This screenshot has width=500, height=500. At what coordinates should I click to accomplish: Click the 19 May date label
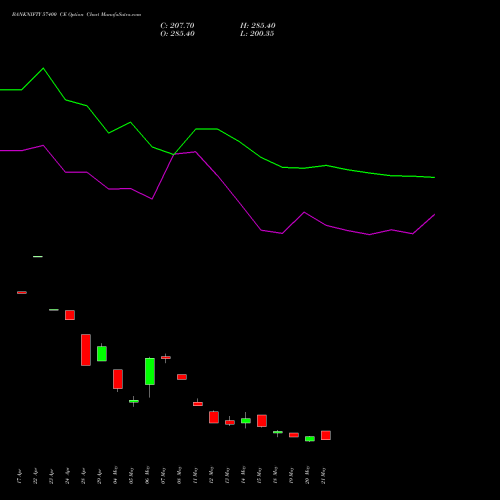pyautogui.click(x=291, y=475)
